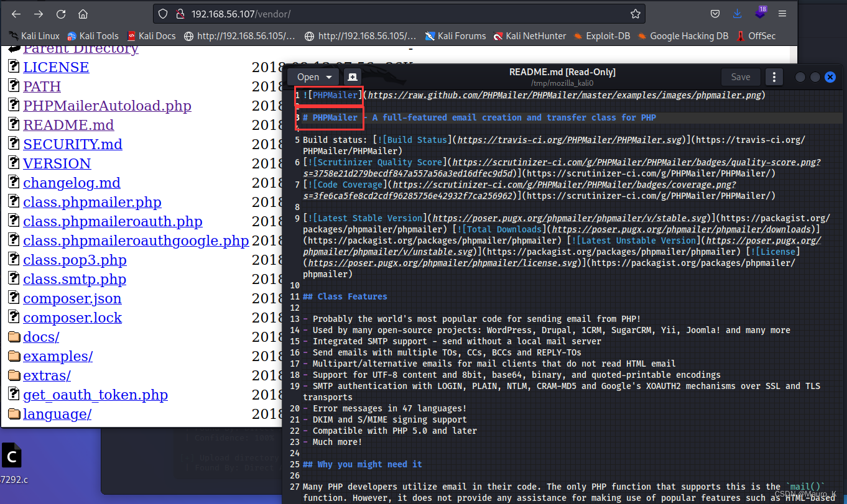The height and width of the screenshot is (504, 847).
Task: Open OffSec bookmark
Action: (756, 36)
